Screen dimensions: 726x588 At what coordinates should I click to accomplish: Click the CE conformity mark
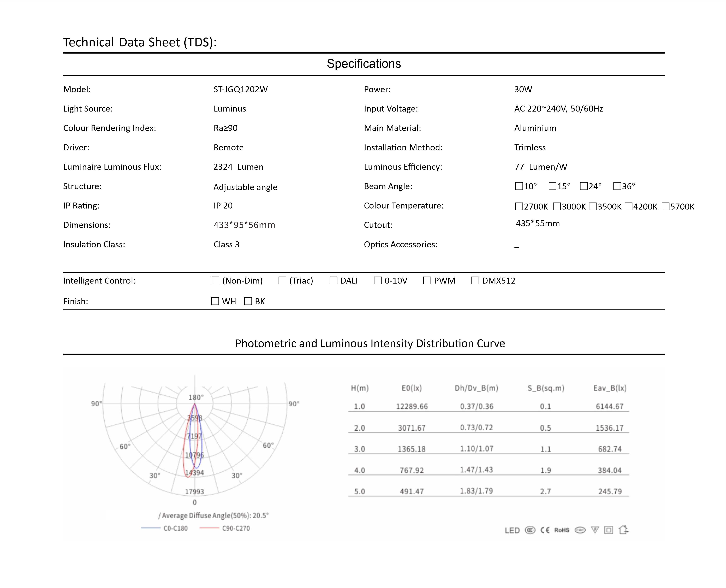tap(545, 530)
